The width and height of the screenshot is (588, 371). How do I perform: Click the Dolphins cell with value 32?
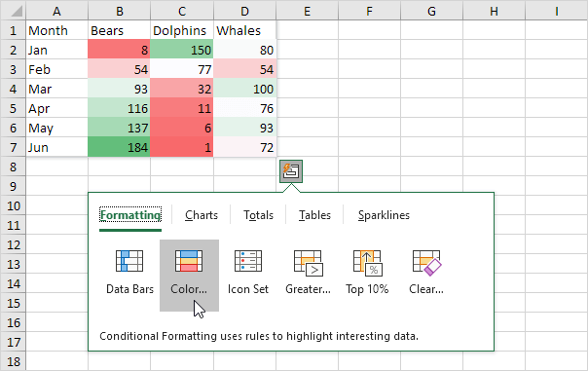(182, 89)
